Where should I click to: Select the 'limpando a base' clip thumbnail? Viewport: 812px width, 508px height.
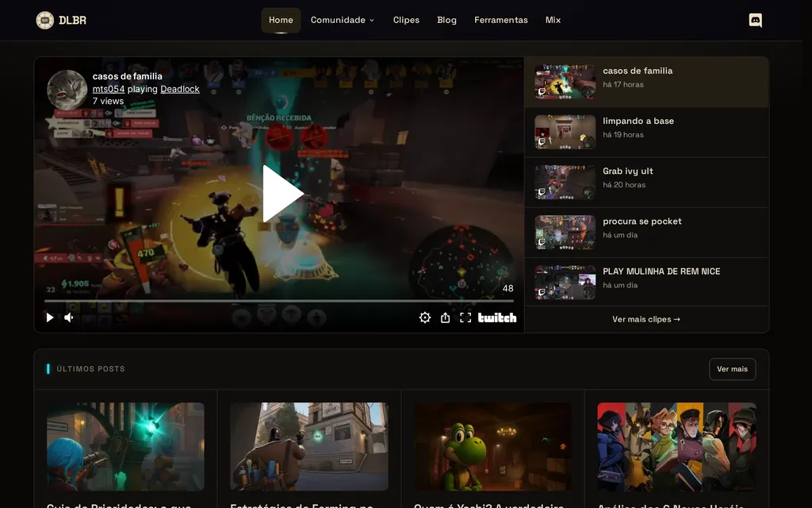(565, 133)
